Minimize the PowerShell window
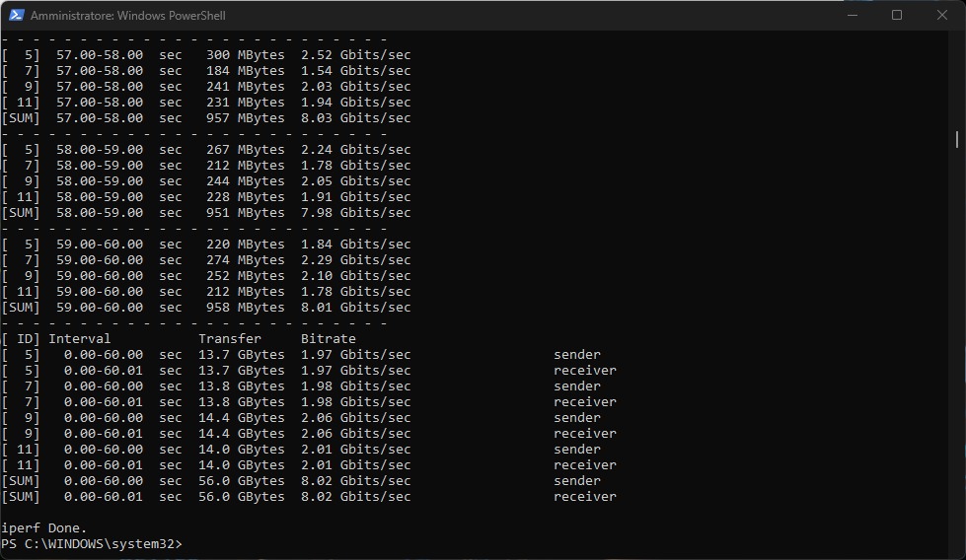 click(853, 15)
